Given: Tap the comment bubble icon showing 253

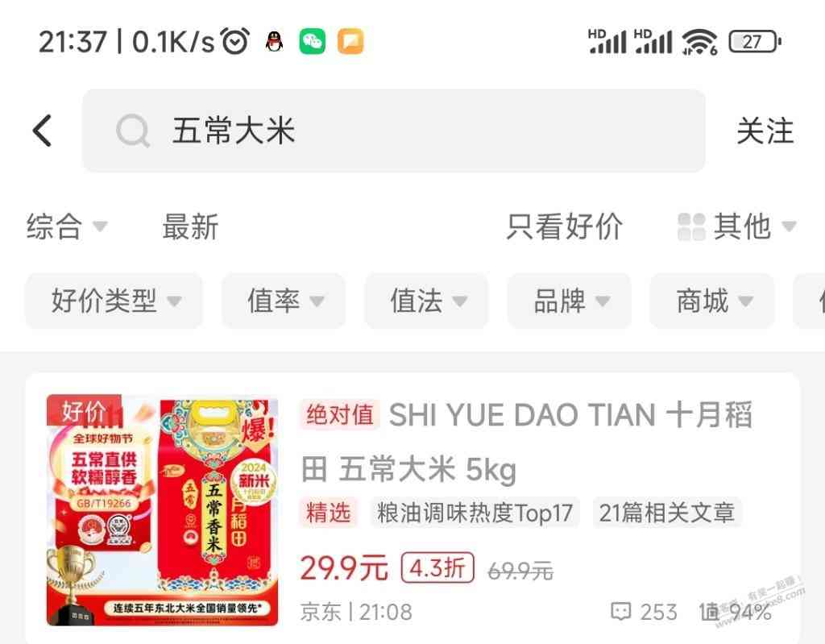Looking at the screenshot, I should pos(621,611).
